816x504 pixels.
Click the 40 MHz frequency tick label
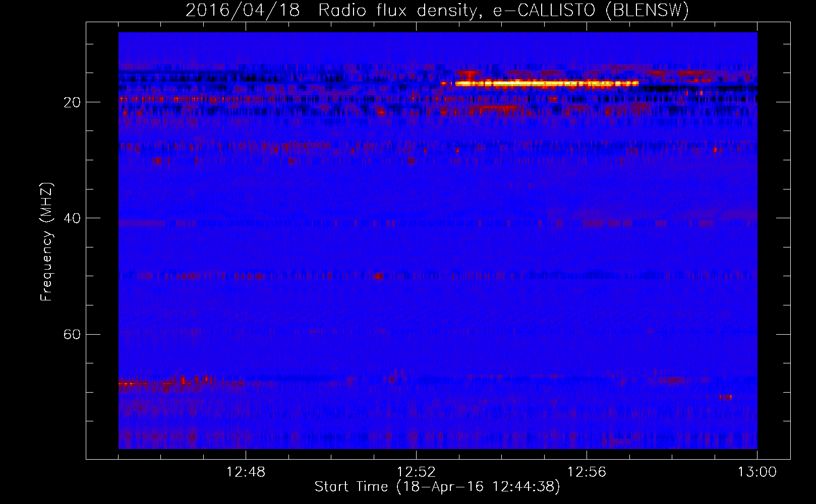pos(72,218)
